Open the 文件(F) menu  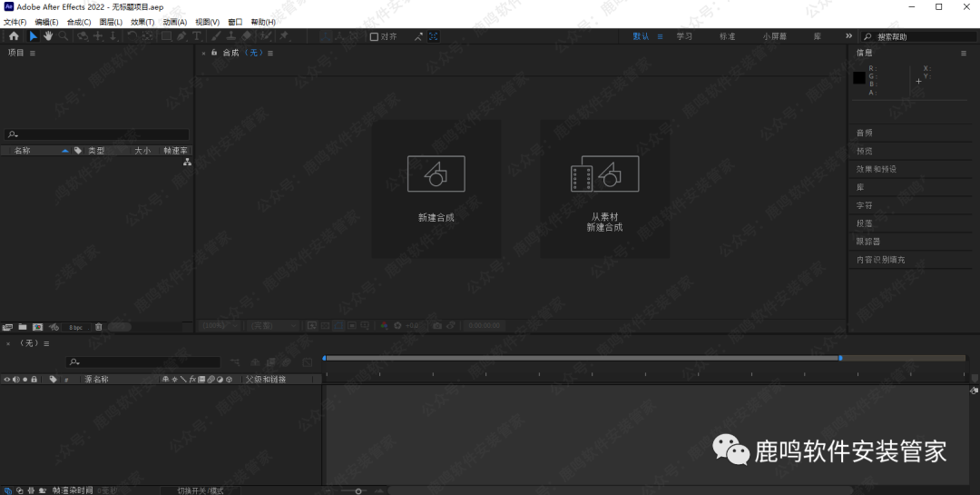pos(15,22)
